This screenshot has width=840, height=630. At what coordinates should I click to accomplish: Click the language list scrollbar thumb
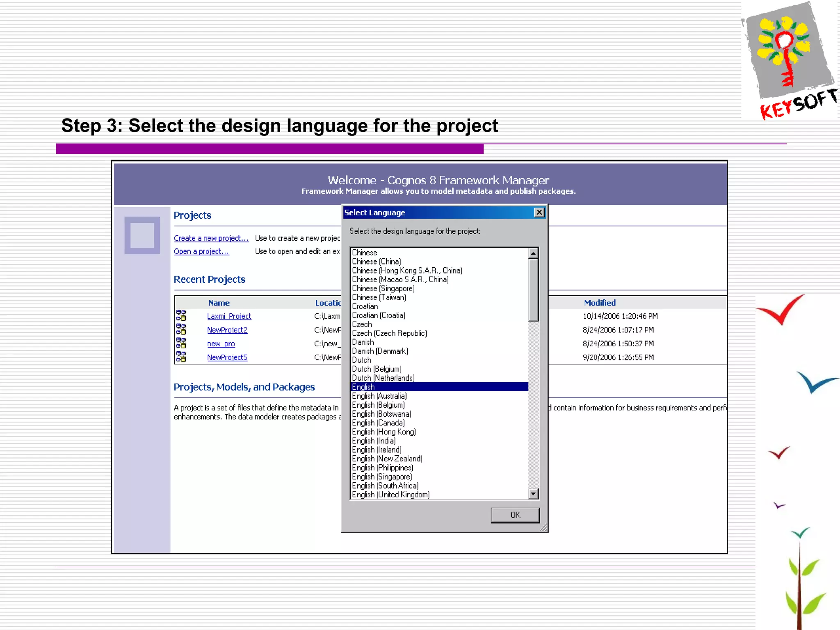coord(533,290)
